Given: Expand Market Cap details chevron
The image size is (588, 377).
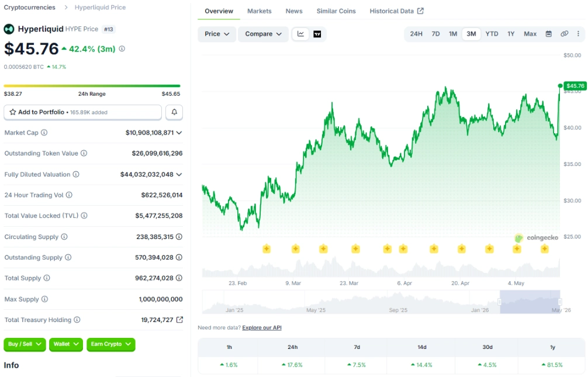Looking at the screenshot, I should [x=179, y=133].
